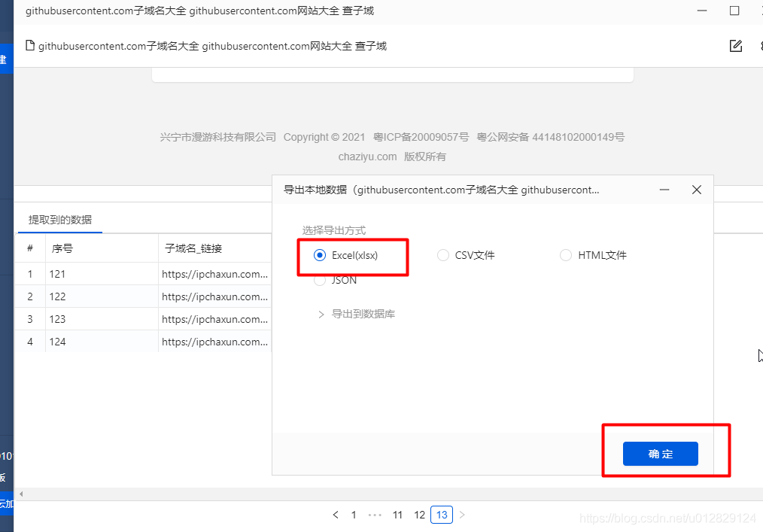Viewport: 763px width, 532px height.
Task: Click the chaziyu.com footer text
Action: coord(367,157)
